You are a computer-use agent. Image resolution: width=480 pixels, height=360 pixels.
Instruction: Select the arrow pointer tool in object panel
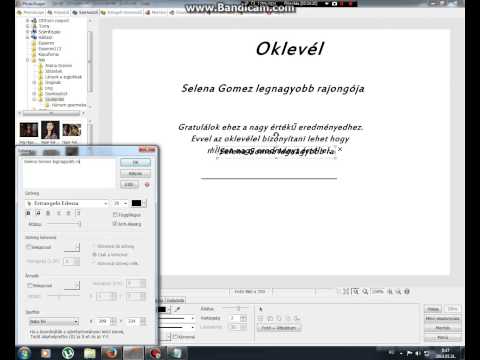[261, 309]
